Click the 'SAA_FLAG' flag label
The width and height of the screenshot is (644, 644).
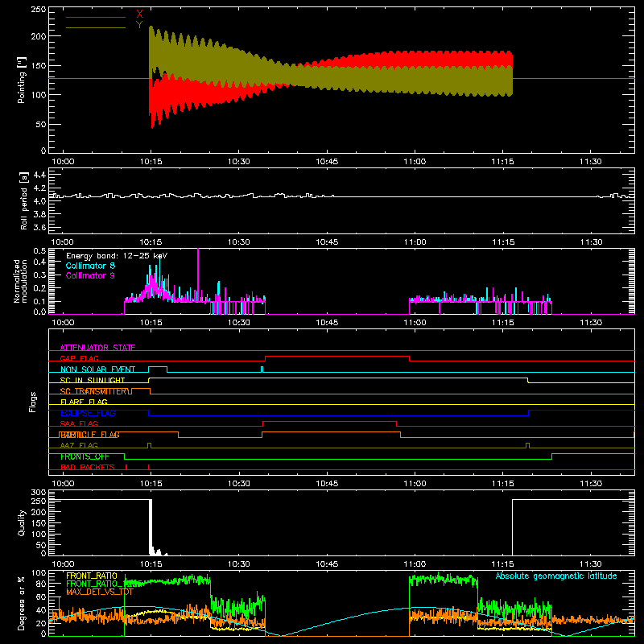pos(79,423)
